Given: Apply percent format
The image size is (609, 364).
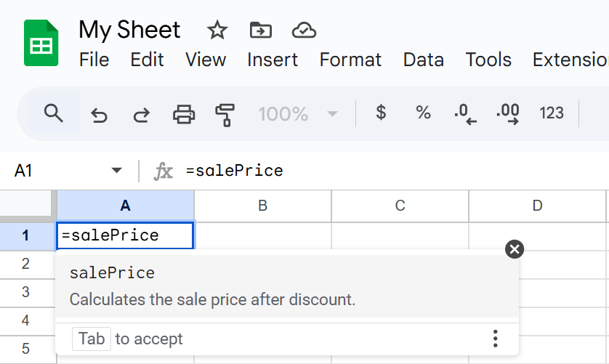Looking at the screenshot, I should (x=423, y=113).
